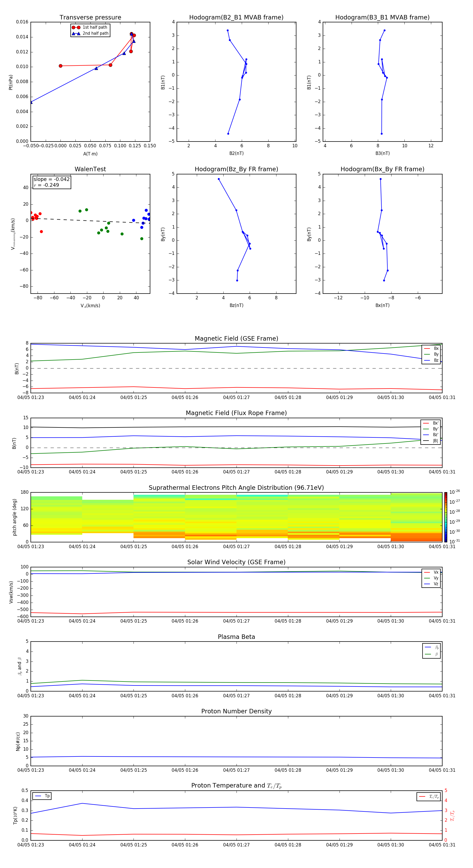Click the Vy legend entry
The image size is (473, 868).
431,578
